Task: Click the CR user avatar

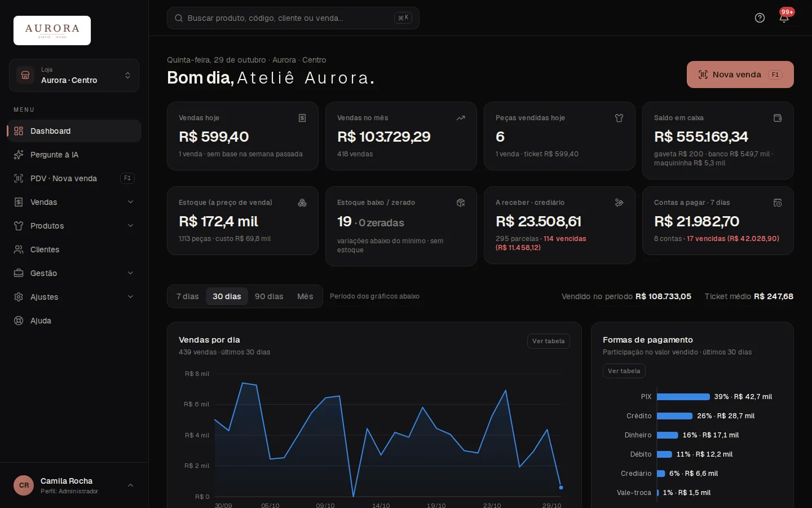Action: (x=24, y=485)
